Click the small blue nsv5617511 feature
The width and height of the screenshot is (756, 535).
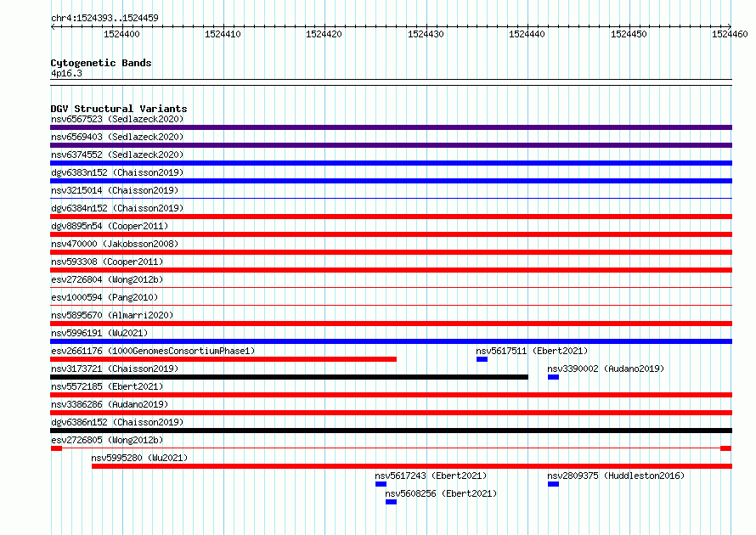pos(482,359)
